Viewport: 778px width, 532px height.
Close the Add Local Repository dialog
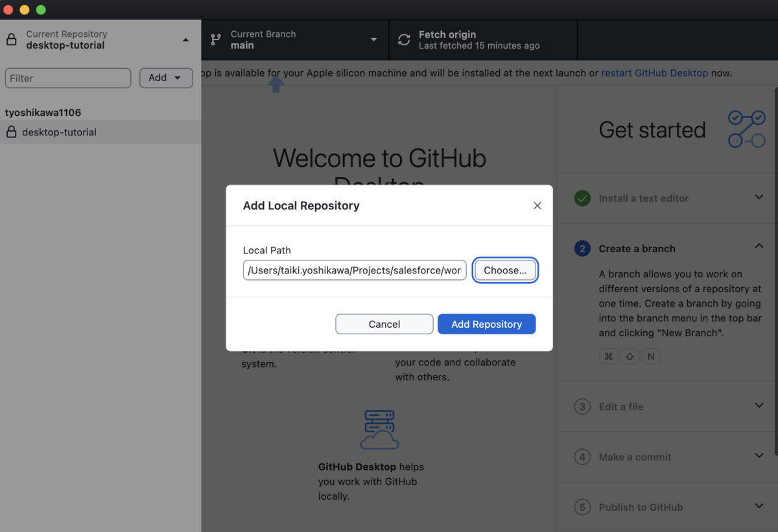point(537,205)
